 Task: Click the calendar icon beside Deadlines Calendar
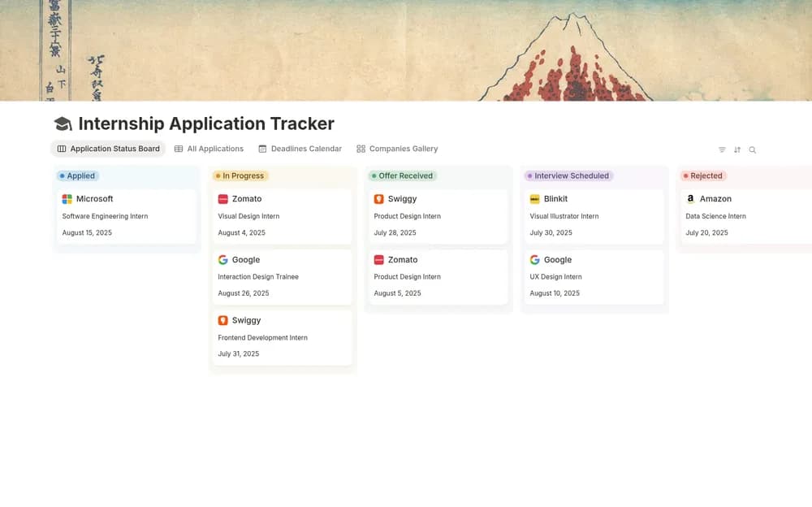tap(262, 149)
